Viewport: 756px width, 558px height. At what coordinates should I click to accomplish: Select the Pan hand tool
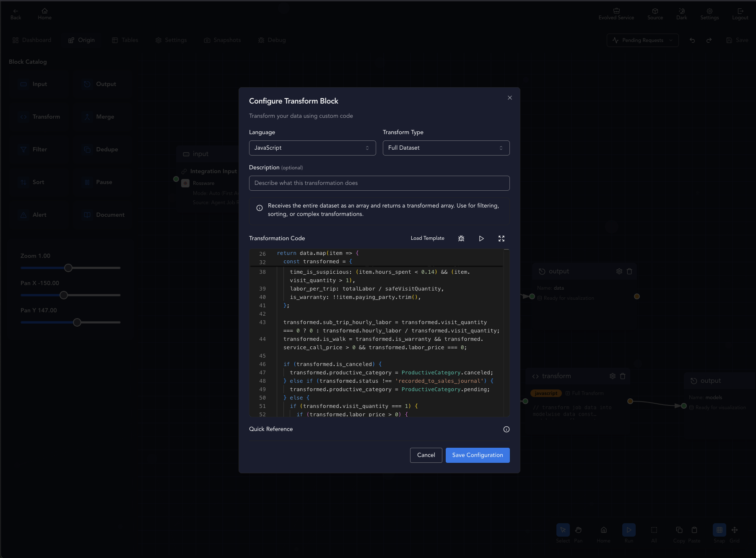pyautogui.click(x=578, y=533)
